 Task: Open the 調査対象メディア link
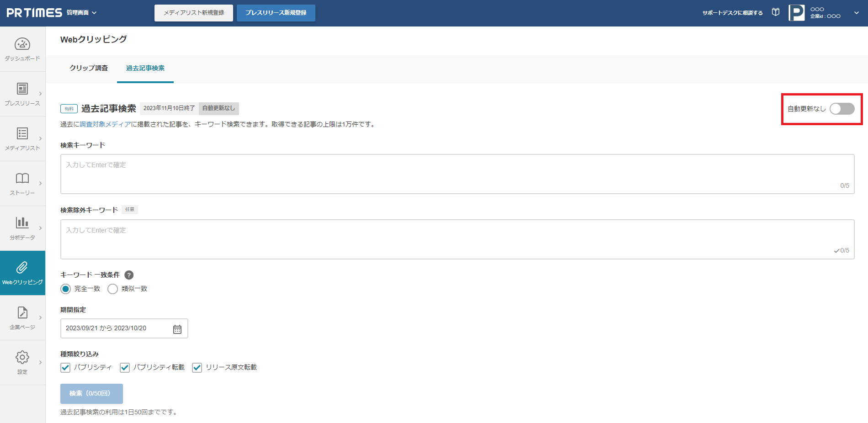pyautogui.click(x=105, y=124)
